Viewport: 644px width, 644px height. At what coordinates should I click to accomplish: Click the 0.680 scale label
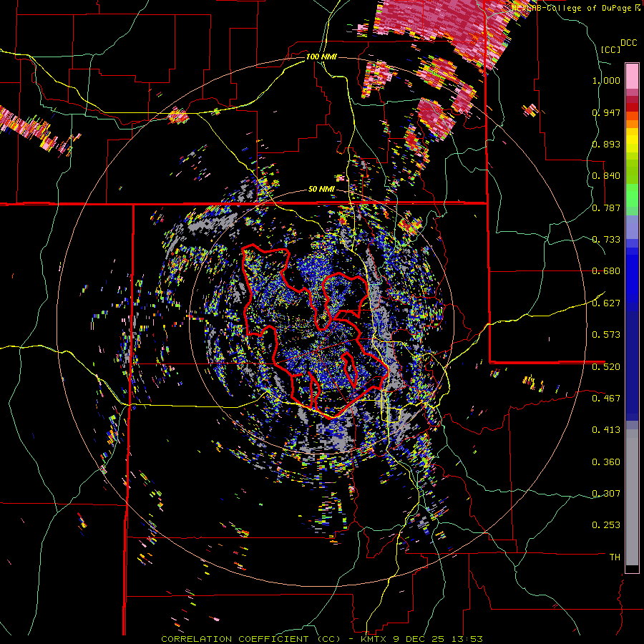[x=606, y=271]
